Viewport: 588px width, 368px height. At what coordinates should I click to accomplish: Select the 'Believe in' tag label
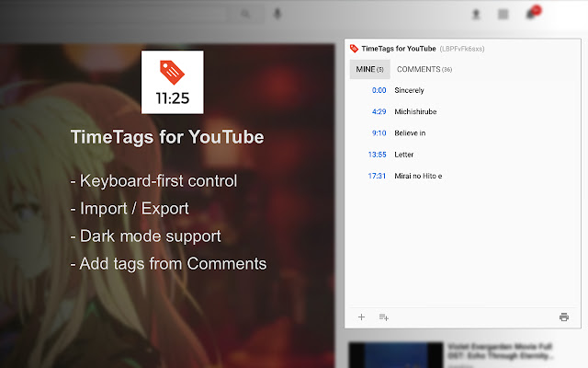point(410,132)
